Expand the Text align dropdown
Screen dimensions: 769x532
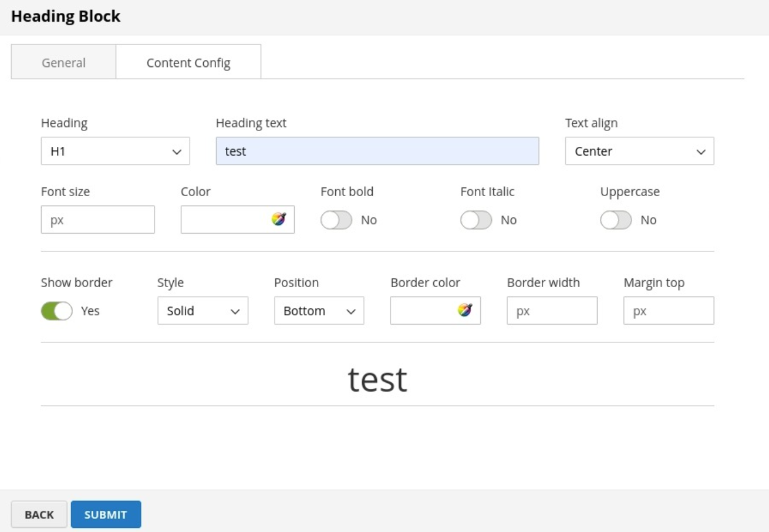(639, 151)
